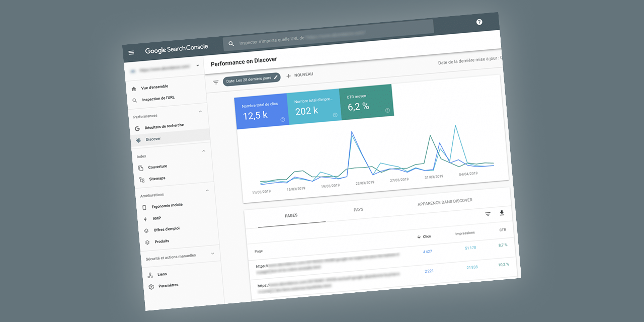Image resolution: width=644 pixels, height=322 pixels.
Task: Open Paramètres in sidebar
Action: click(x=168, y=285)
